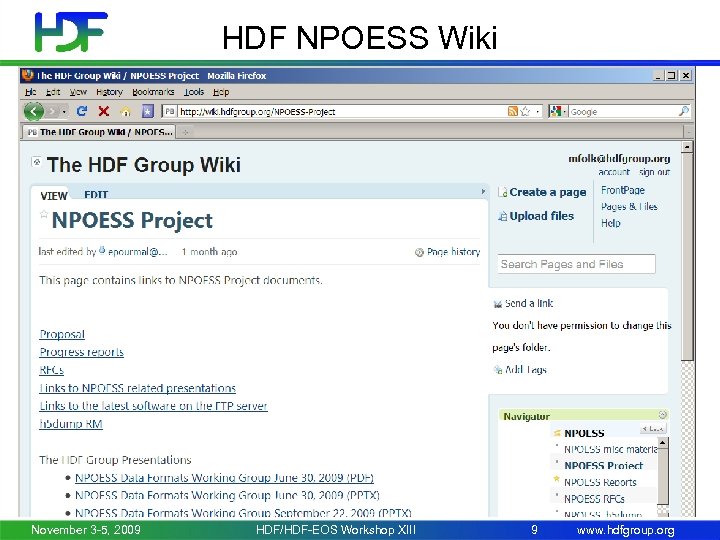
Task: Stop loading with the red X icon
Action: [104, 111]
